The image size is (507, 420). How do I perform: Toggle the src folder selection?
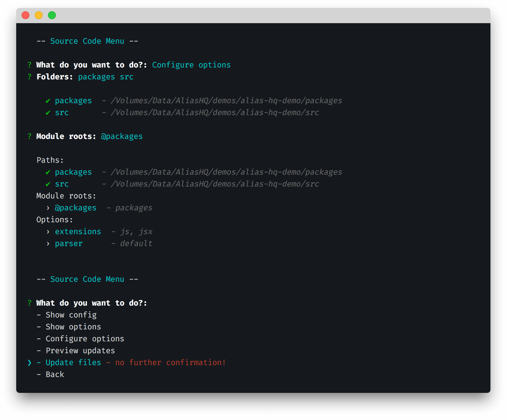(62, 113)
